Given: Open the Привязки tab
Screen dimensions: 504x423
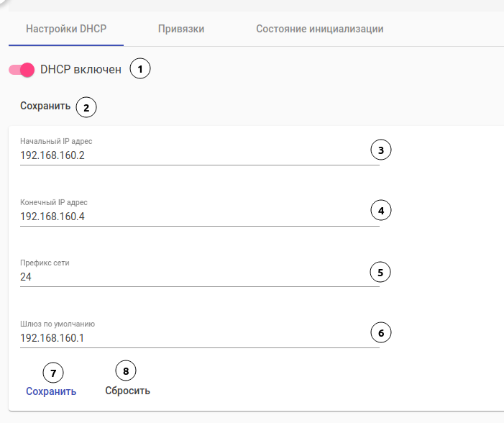Looking at the screenshot, I should (x=181, y=29).
